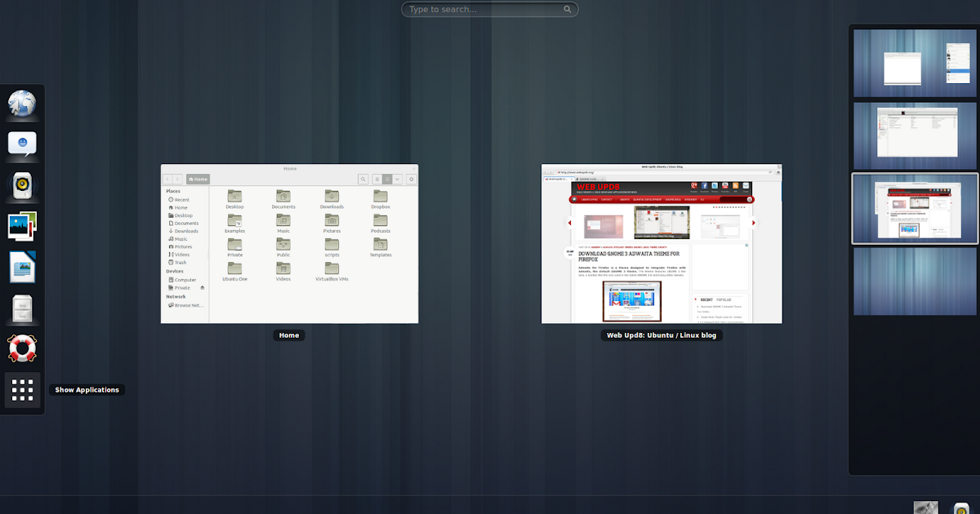Click the back navigation arrow in the file manager

tap(167, 179)
